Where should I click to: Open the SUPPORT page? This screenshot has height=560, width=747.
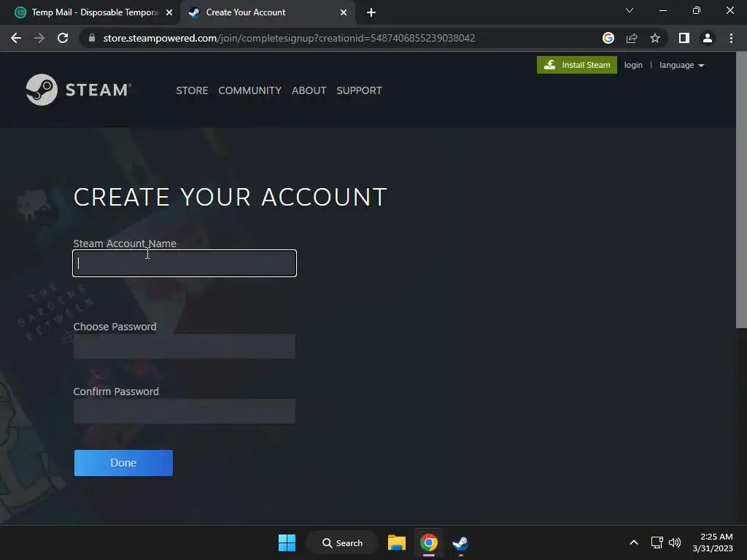(x=359, y=90)
